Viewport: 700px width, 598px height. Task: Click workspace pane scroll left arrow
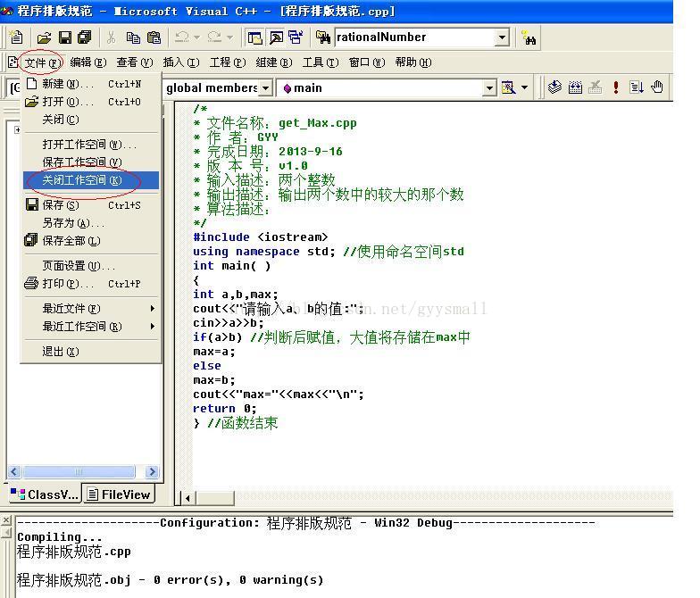click(x=14, y=471)
